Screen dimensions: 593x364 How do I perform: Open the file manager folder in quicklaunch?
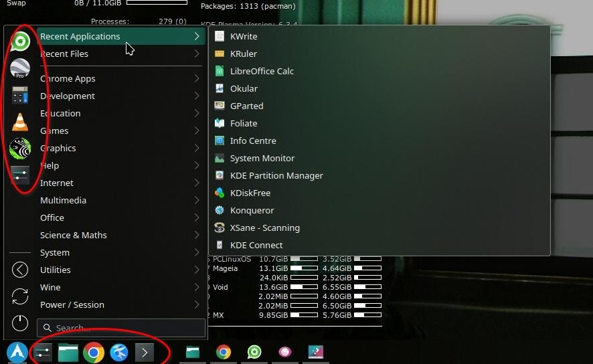(68, 353)
